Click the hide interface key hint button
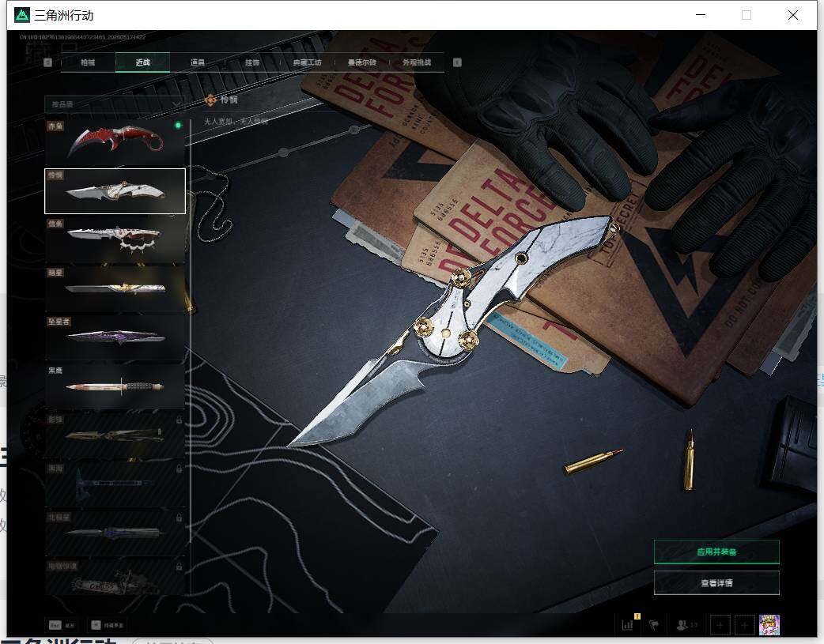The width and height of the screenshot is (824, 644). point(108,625)
